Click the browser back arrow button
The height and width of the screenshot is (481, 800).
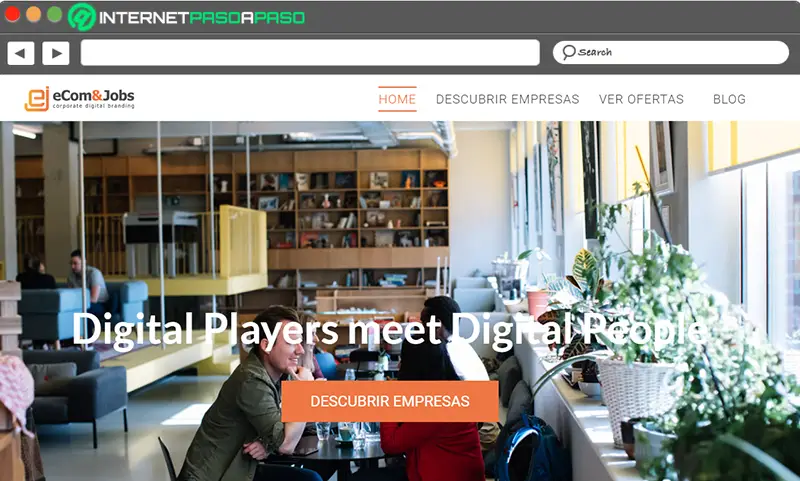click(21, 53)
